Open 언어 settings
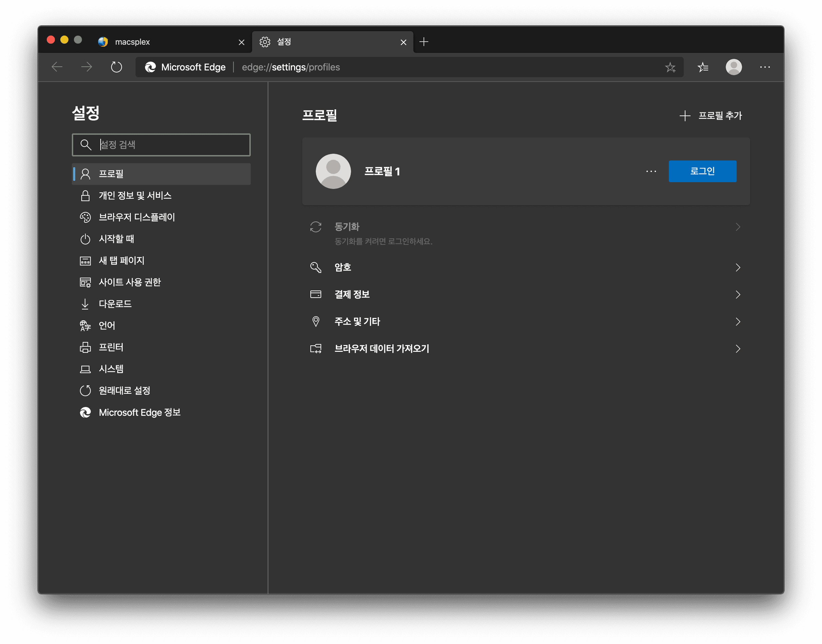 161,326
